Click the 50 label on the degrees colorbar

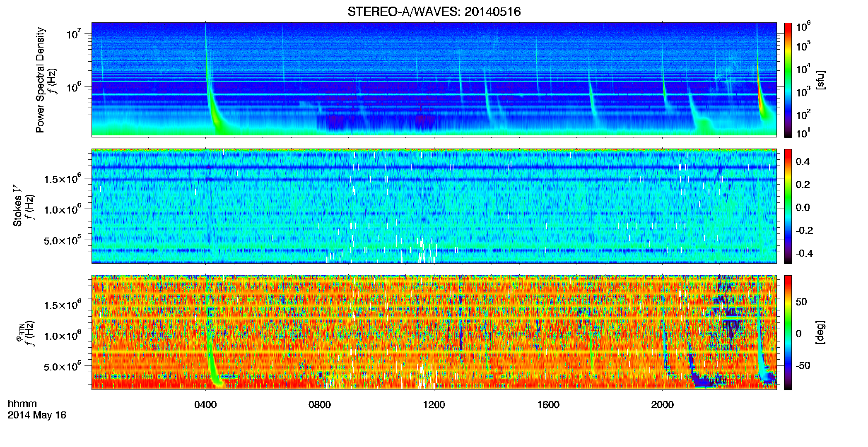pos(801,302)
